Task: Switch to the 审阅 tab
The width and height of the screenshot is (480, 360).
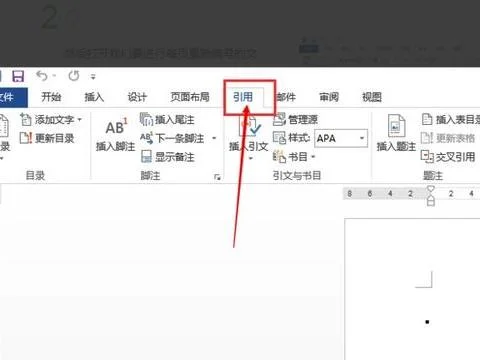Action: (x=329, y=97)
